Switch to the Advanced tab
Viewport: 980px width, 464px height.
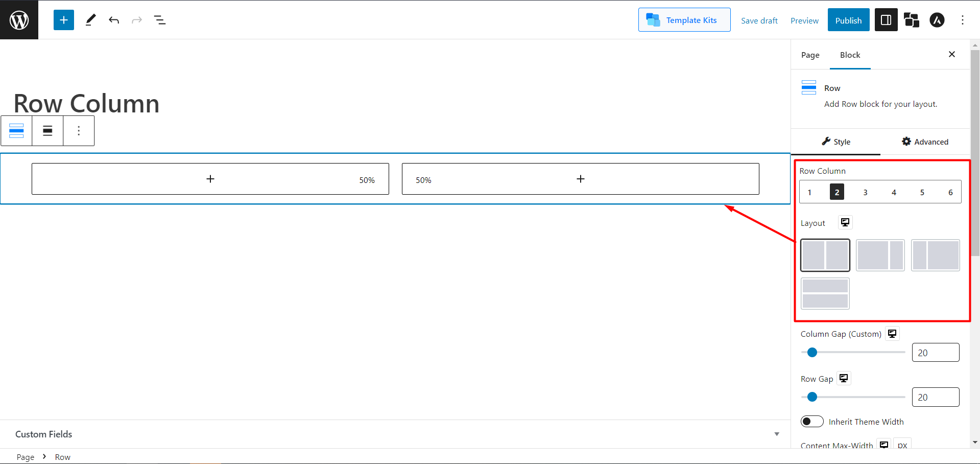point(925,142)
